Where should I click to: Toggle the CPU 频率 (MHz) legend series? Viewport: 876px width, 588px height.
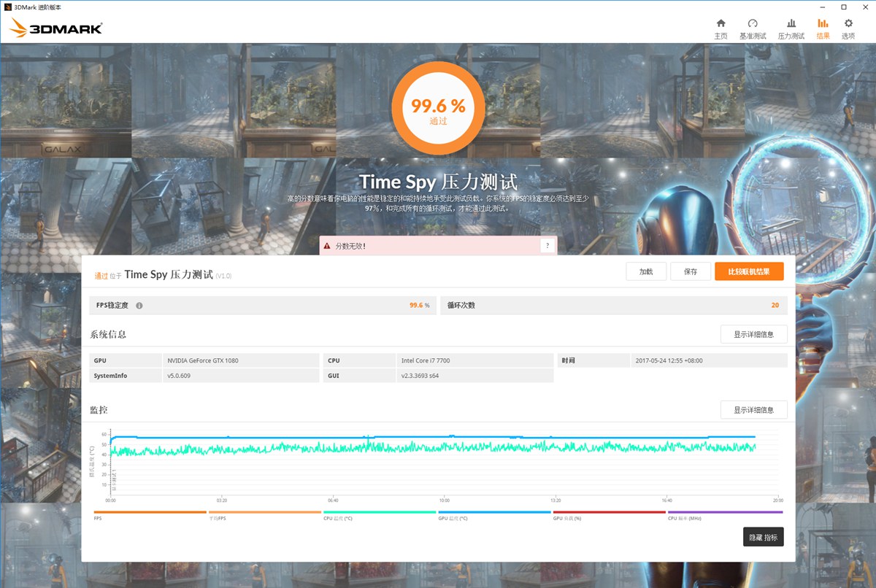pos(725,514)
